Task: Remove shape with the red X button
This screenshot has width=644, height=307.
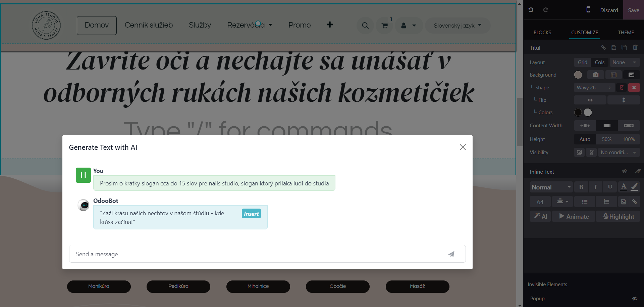Action: click(634, 88)
